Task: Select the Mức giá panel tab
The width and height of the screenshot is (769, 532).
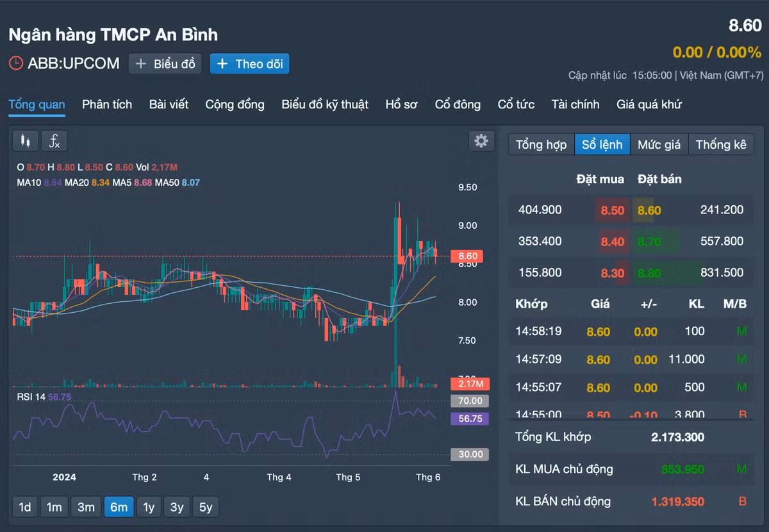Action: click(659, 145)
